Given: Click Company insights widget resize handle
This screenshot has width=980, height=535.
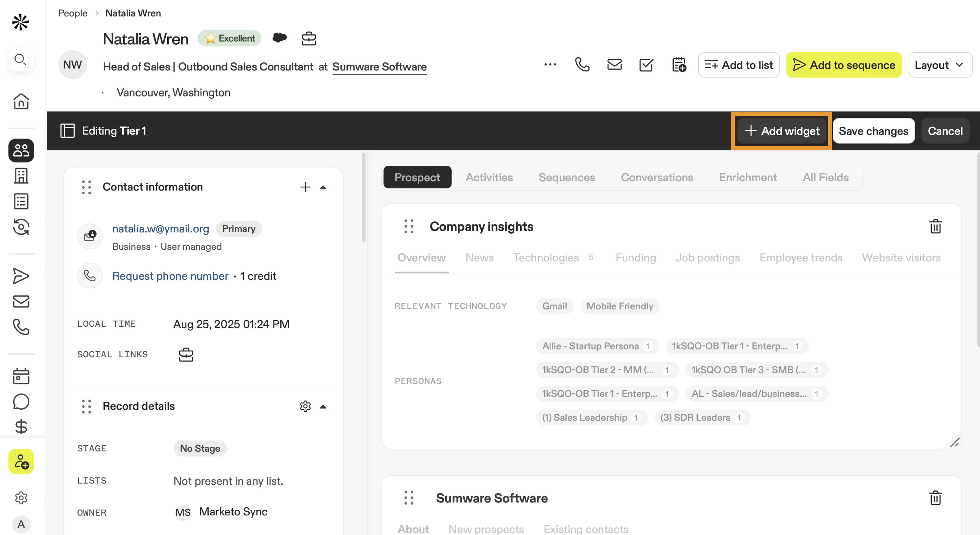Looking at the screenshot, I should pyautogui.click(x=955, y=442).
